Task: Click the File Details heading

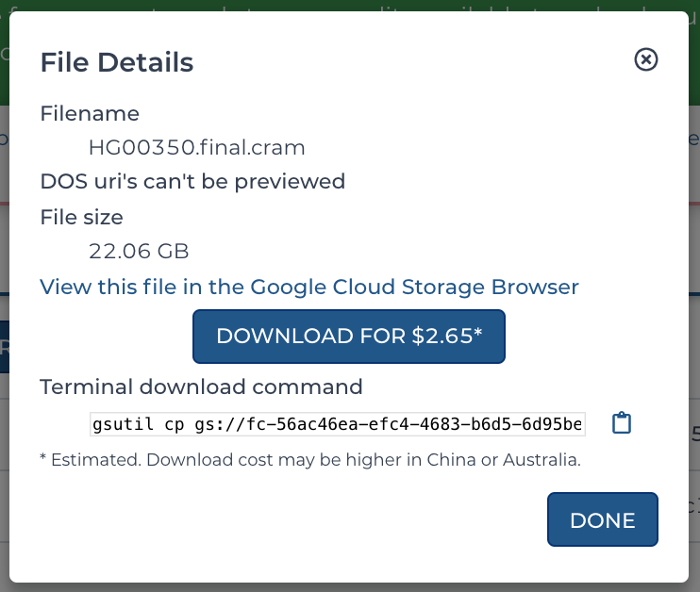Action: click(x=117, y=62)
